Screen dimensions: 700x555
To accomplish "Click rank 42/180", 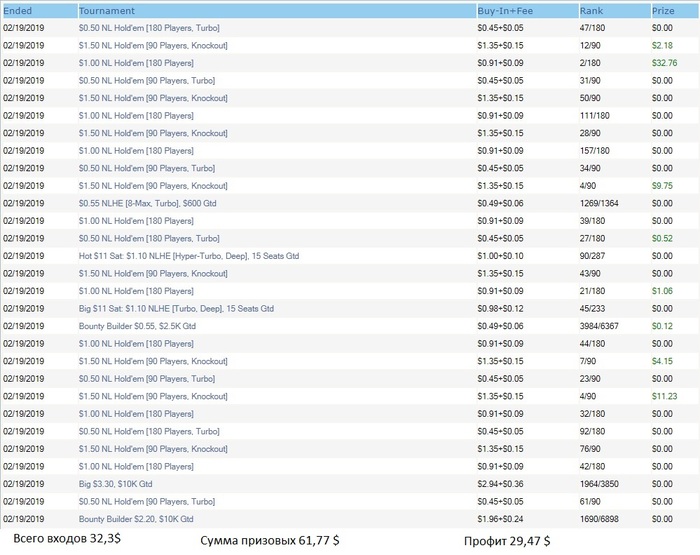I will 592,467.
